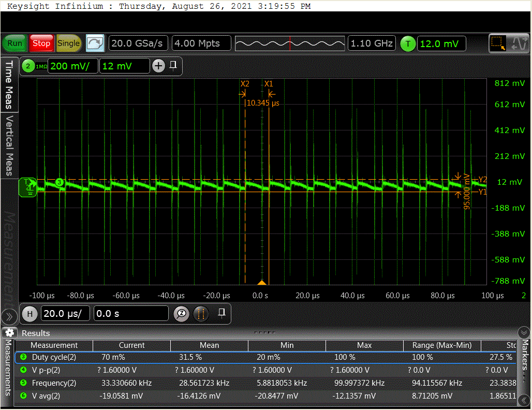
Task: Collapse the Results panel with down chevron
Action: [x=524, y=332]
